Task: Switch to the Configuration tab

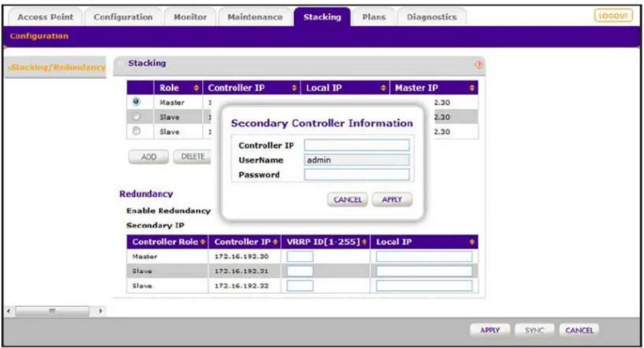Action: pos(123,17)
